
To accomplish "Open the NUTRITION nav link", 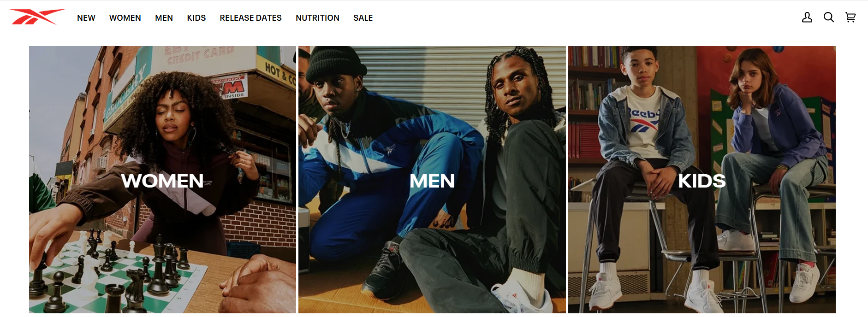I will tap(317, 18).
